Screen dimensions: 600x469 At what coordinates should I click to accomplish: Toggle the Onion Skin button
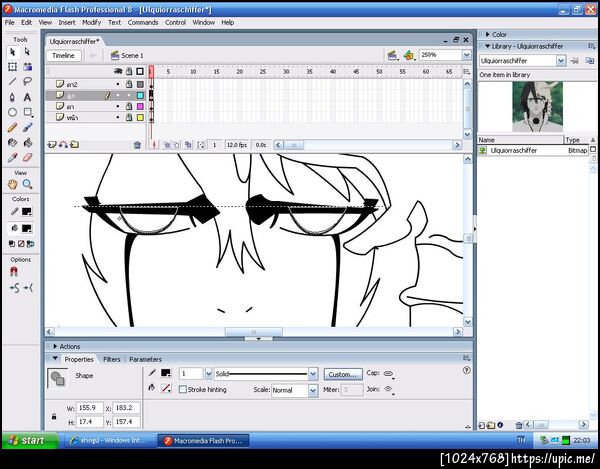click(x=167, y=145)
